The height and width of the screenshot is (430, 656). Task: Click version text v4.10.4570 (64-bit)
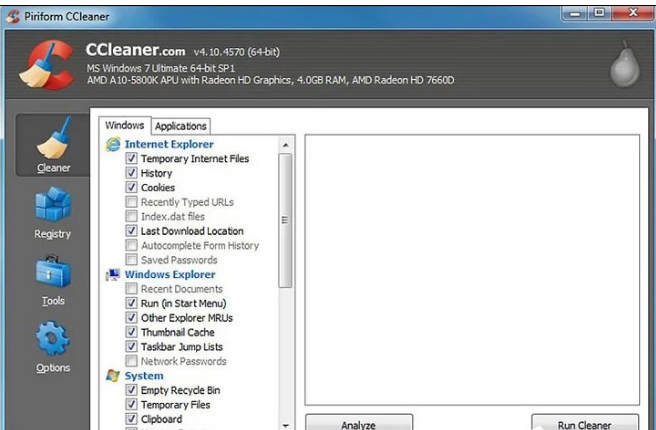[237, 52]
